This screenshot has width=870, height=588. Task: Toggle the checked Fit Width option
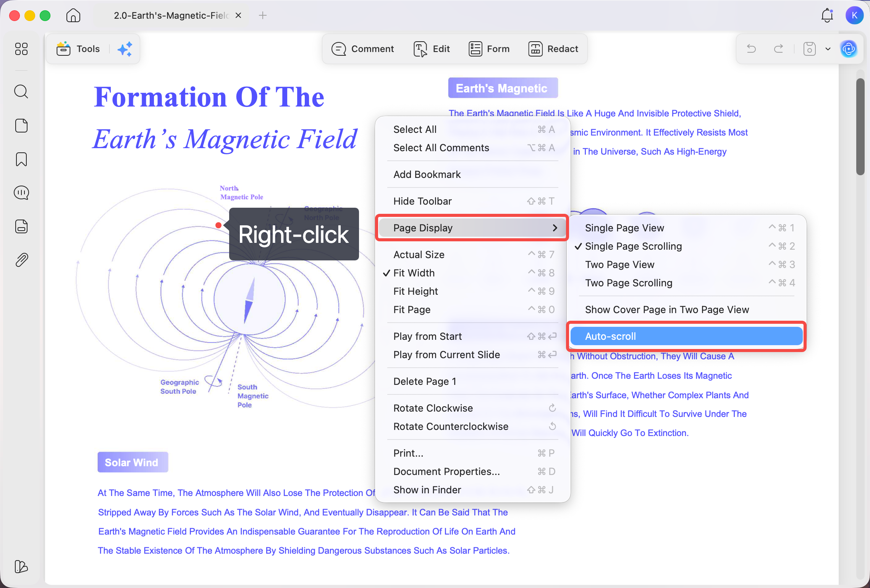[473, 273]
